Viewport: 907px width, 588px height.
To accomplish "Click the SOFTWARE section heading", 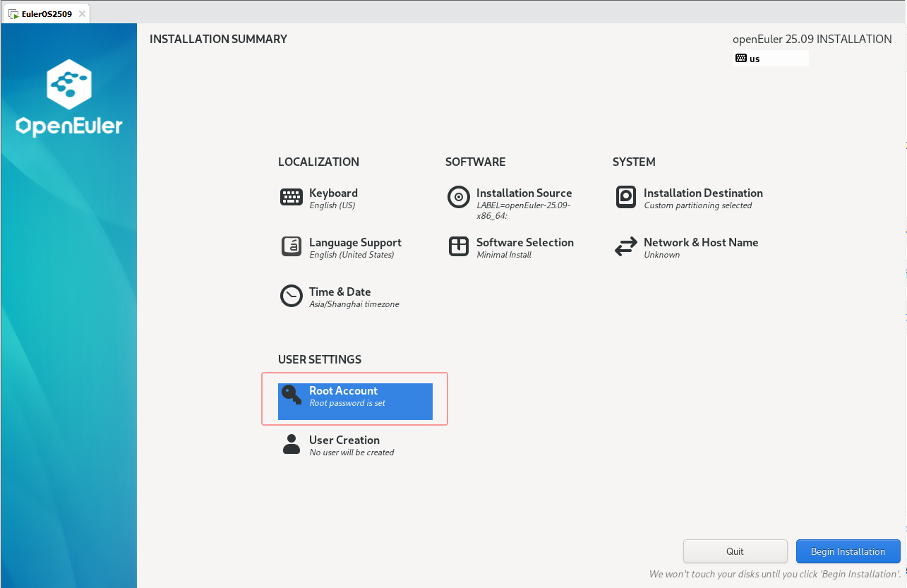I will coord(475,162).
